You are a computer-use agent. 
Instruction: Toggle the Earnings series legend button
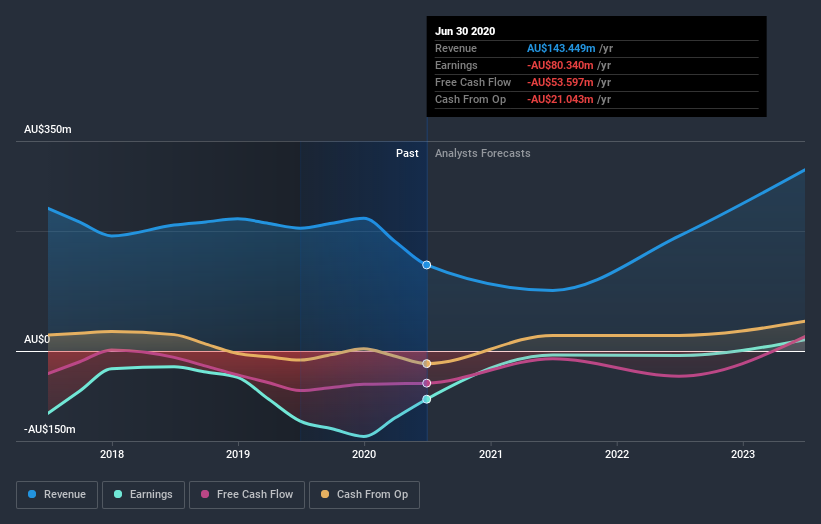coord(143,495)
